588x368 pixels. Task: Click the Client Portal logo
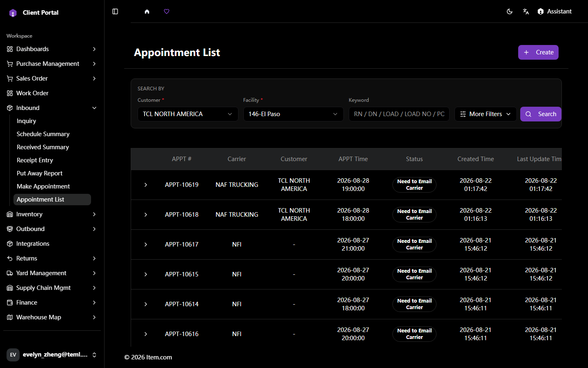point(13,13)
